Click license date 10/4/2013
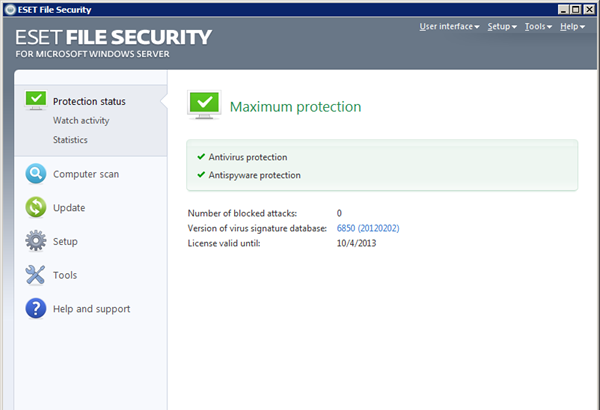Viewport: 600px width, 410px height. coord(356,243)
